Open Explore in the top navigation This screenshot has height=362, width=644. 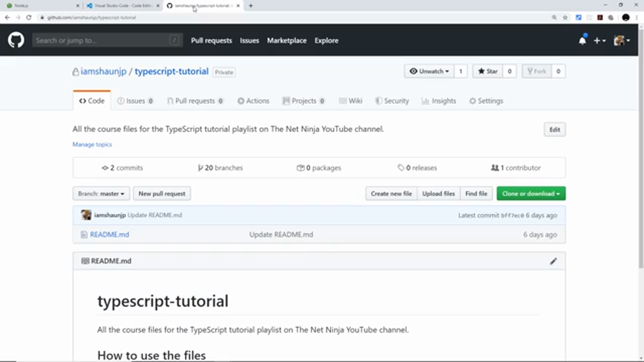point(327,40)
